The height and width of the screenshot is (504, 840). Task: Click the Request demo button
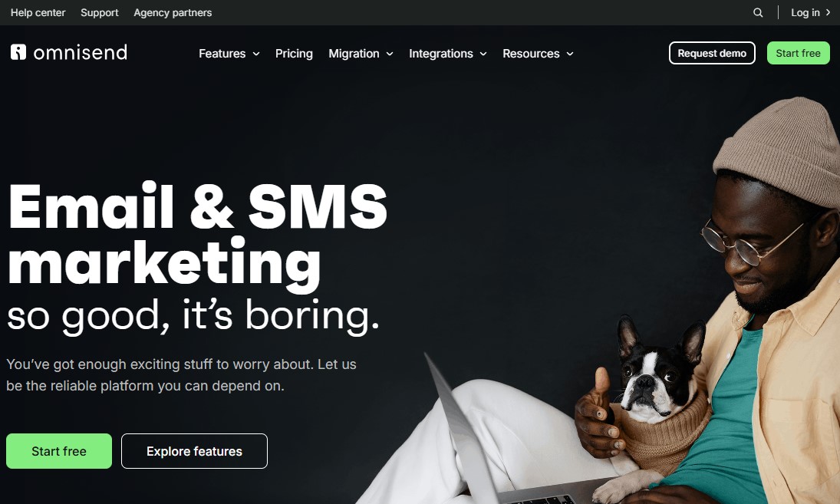coord(712,53)
